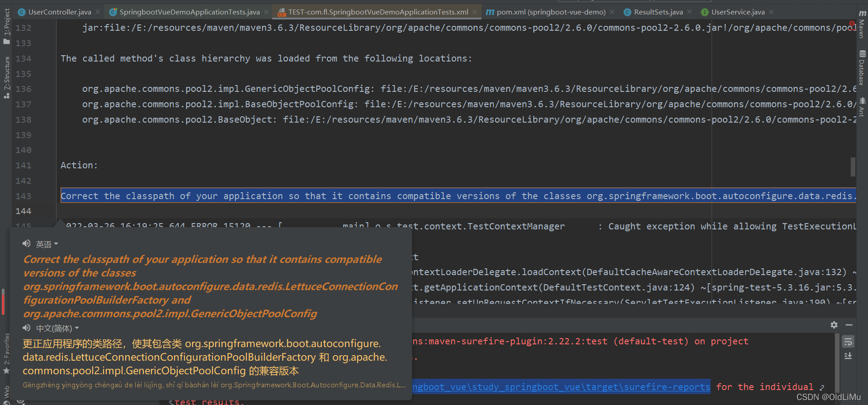The width and height of the screenshot is (868, 405).
Task: Click the red error stripe marker
Action: pyautogui.click(x=852, y=24)
